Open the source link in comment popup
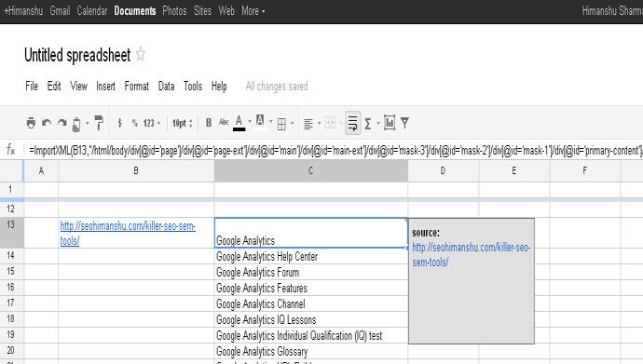 pyautogui.click(x=472, y=255)
